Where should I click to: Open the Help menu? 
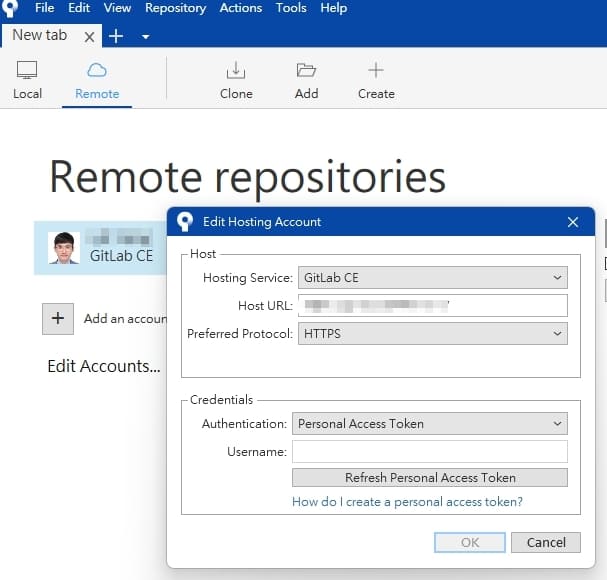coord(333,8)
